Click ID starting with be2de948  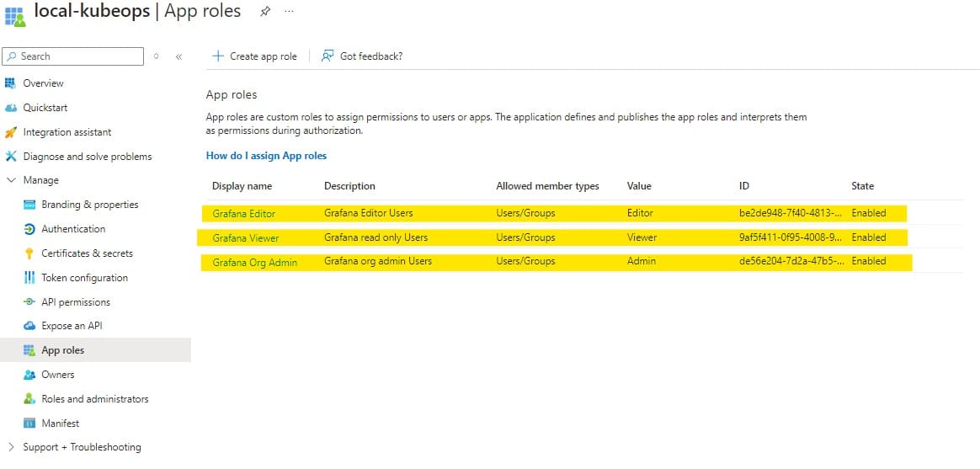pos(792,213)
